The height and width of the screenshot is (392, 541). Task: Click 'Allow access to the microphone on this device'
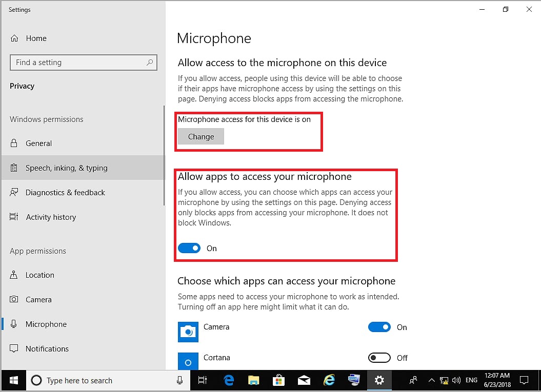click(x=282, y=63)
